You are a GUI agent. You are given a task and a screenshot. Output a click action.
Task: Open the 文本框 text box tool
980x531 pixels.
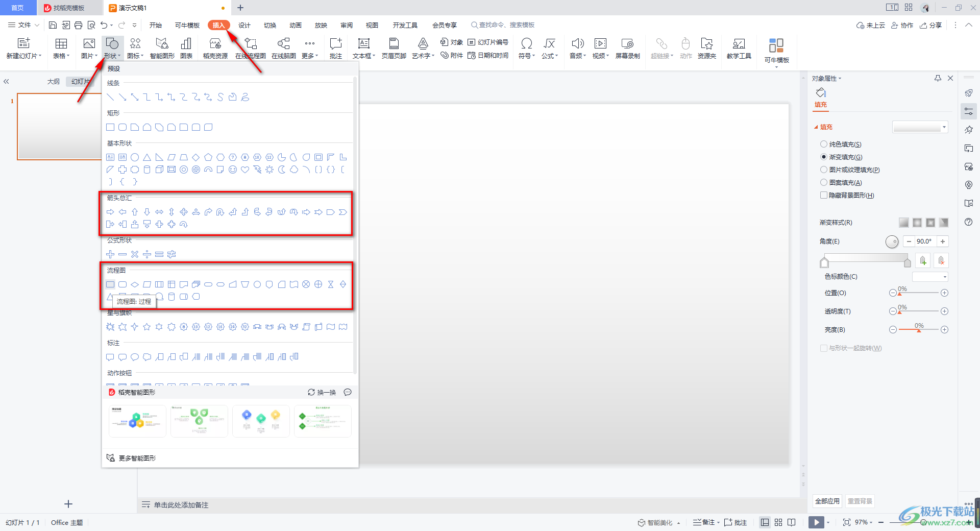[363, 49]
